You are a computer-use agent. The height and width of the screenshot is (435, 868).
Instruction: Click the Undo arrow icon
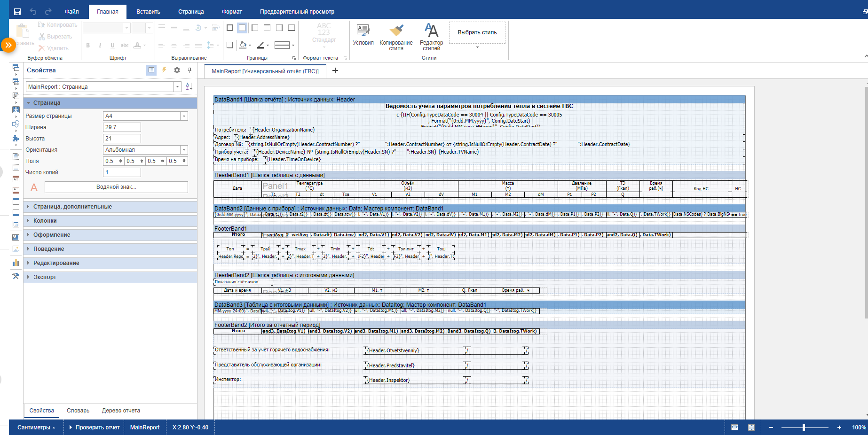coord(33,11)
